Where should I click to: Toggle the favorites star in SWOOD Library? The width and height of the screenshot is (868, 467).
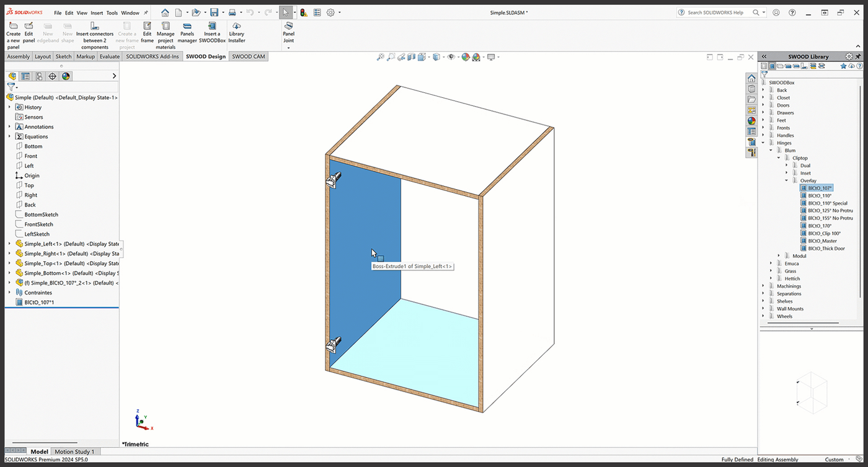pyautogui.click(x=844, y=66)
